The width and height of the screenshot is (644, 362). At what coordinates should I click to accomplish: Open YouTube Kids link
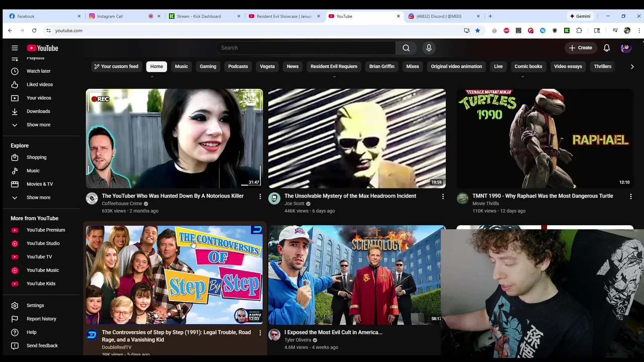[x=41, y=284]
